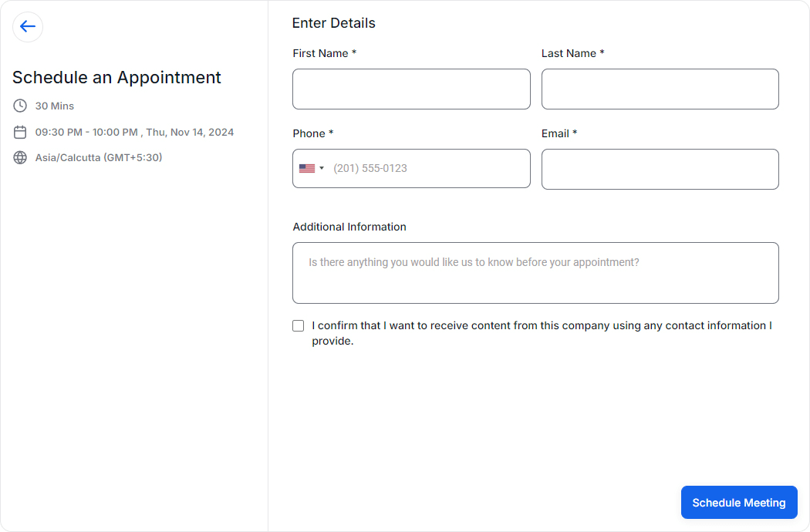Click the back arrow button
Screen dimensions: 810x532
pyautogui.click(x=28, y=27)
